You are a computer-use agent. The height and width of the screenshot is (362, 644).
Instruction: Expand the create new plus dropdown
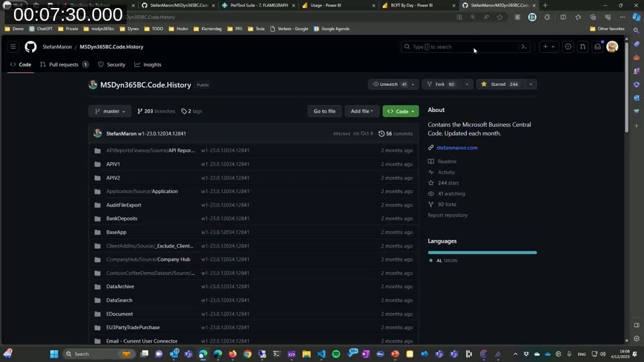[549, 47]
